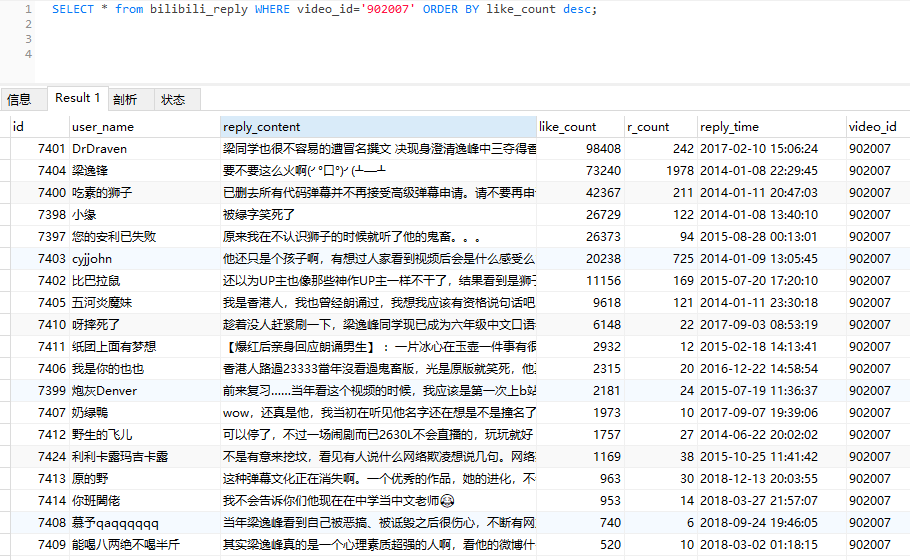Select user_name cell 野生的飞儿

(145, 435)
